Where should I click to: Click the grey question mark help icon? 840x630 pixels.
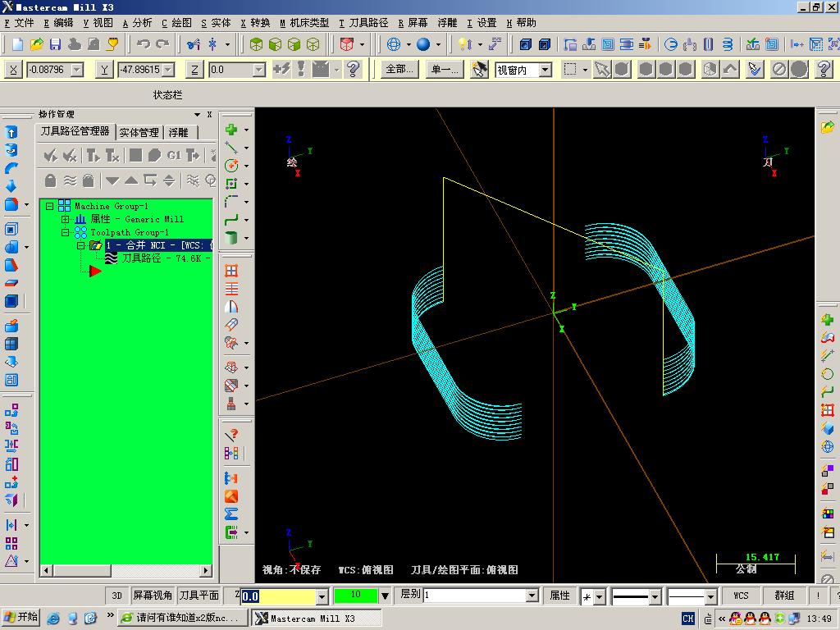point(824,69)
